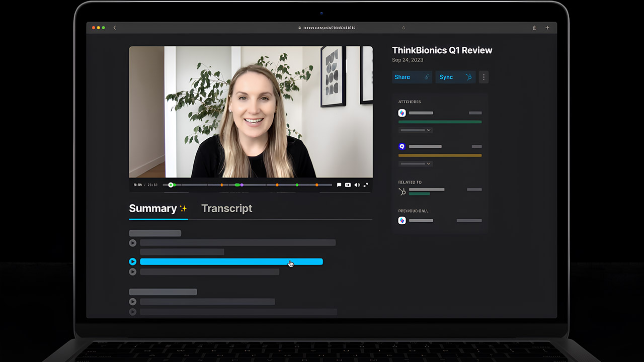Reload the page from the address bar
The width and height of the screenshot is (644, 362).
point(404,28)
